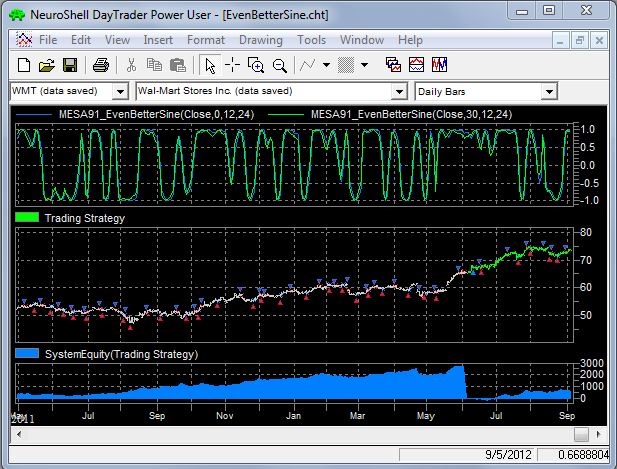Click the zoom out magnifier icon
This screenshot has width=617, height=469.
280,65
